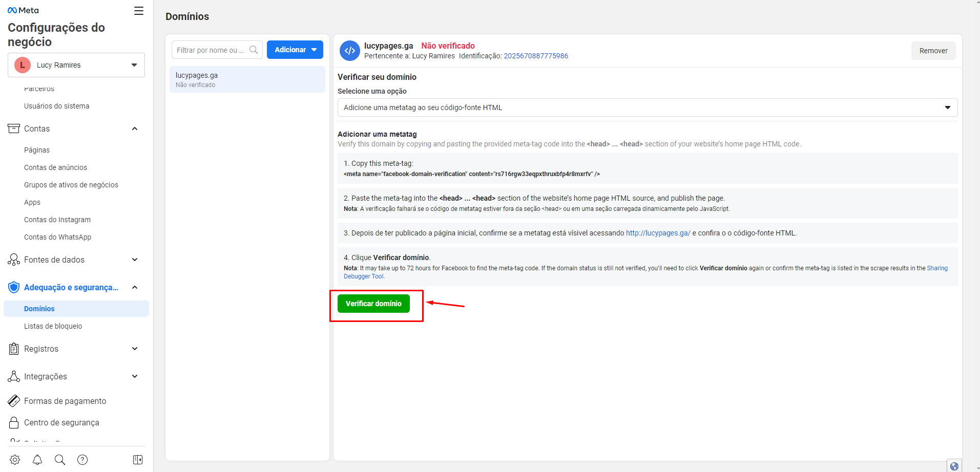Expand the Fontes de dados section

click(135, 260)
